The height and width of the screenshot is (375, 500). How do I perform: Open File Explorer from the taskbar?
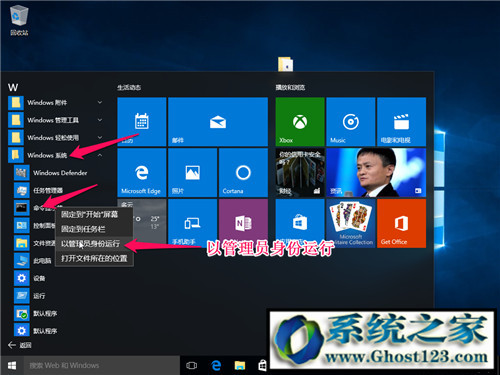[240, 366]
